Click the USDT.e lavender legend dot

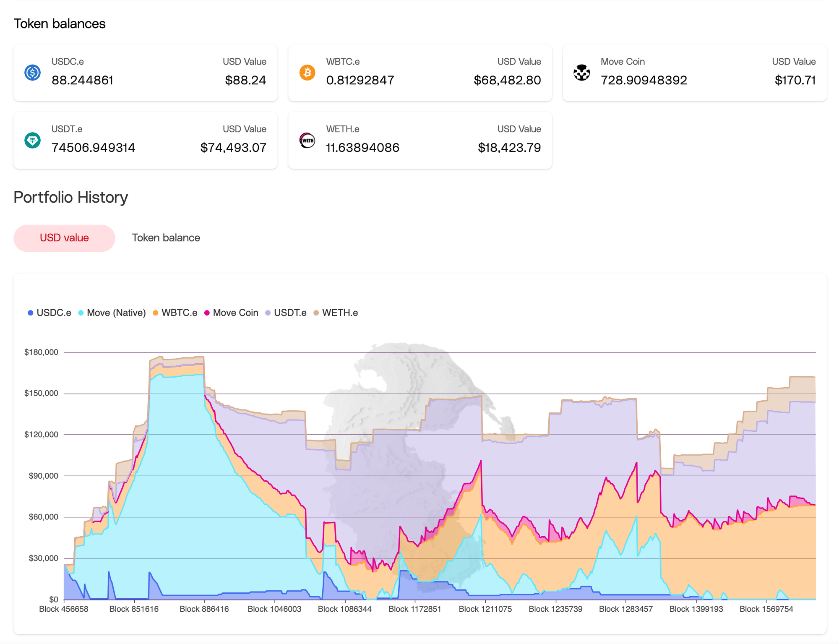[268, 313]
